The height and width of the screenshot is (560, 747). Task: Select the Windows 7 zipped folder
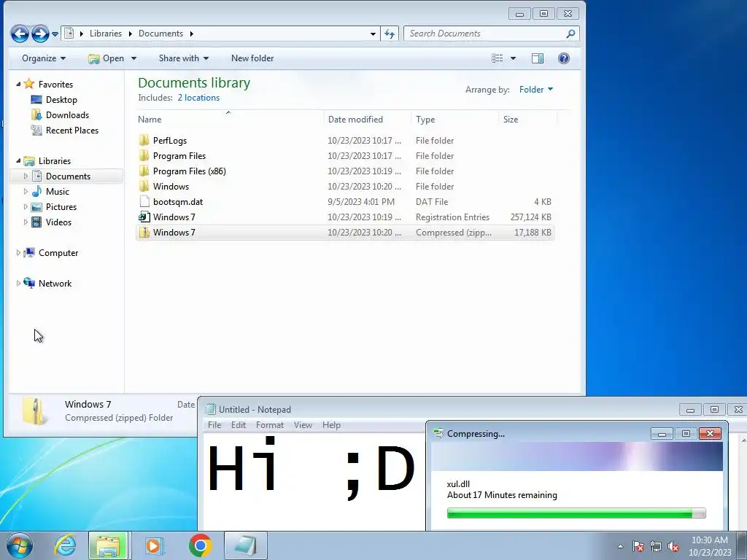click(344, 233)
